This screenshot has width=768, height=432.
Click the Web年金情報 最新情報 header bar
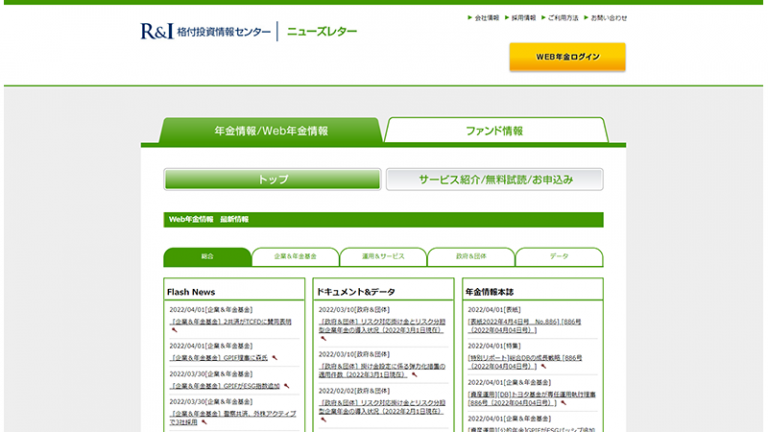[x=383, y=219]
